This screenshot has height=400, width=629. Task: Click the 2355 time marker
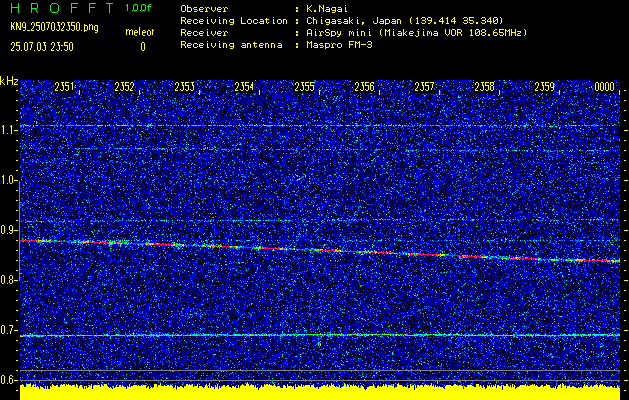click(304, 87)
